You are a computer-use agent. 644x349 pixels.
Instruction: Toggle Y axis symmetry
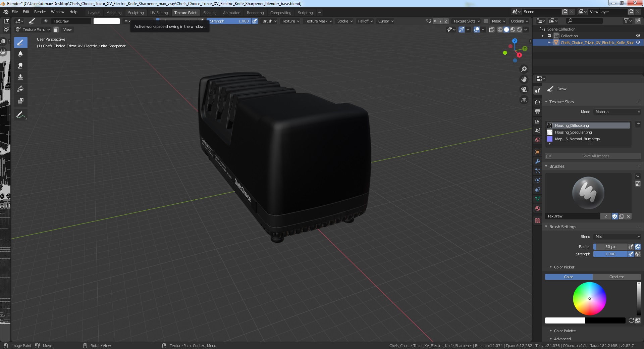[440, 21]
